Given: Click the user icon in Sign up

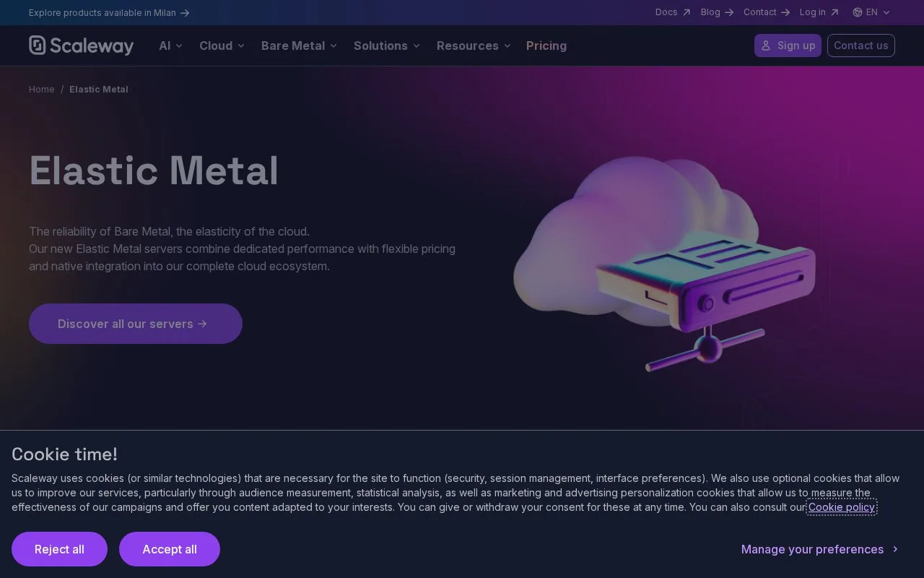Looking at the screenshot, I should 767,46.
